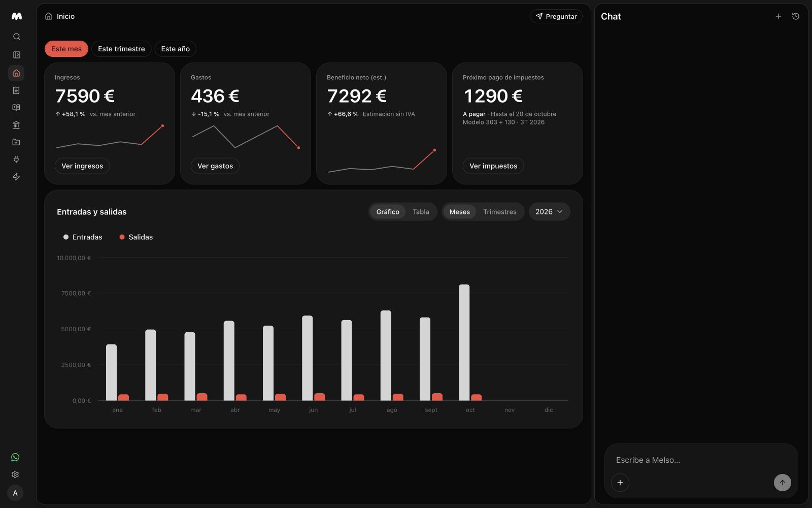Open the search icon in sidebar
Screen dimensions: 812x508
coord(16,37)
